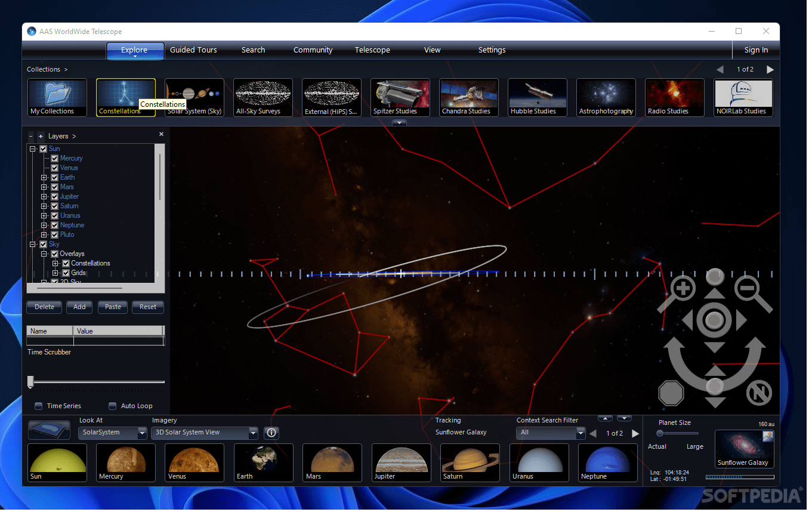Click the Reset button
The width and height of the screenshot is (812, 512).
(148, 307)
